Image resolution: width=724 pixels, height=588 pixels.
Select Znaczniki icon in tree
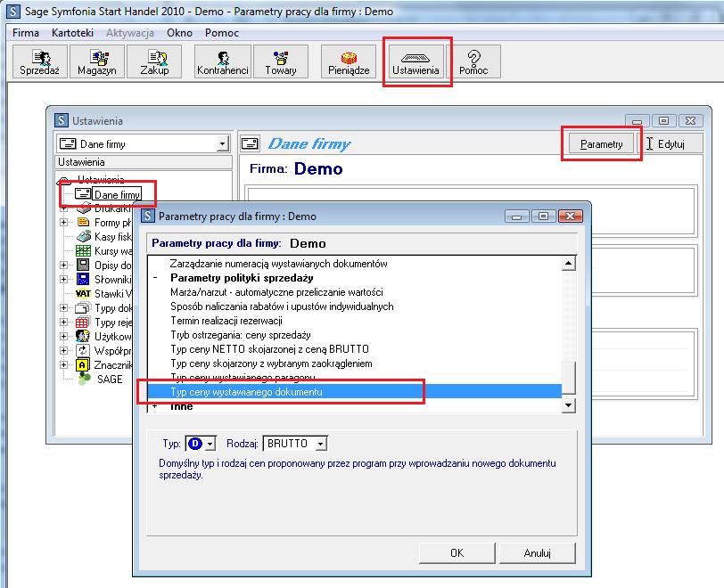pos(83,364)
